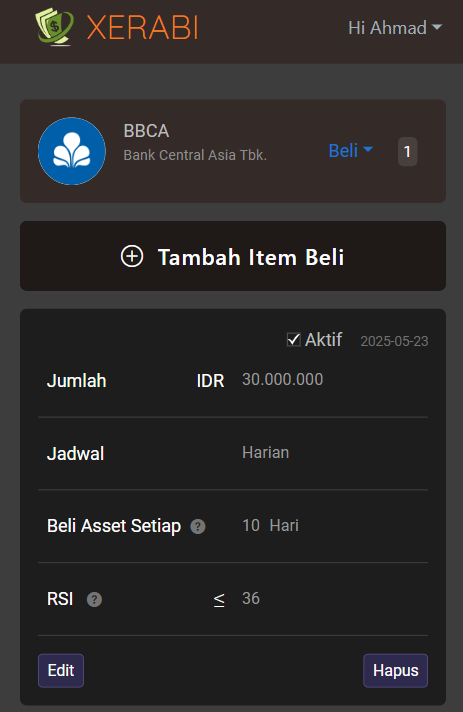This screenshot has width=463, height=712.
Task: Open the Beli dropdown
Action: 350,151
